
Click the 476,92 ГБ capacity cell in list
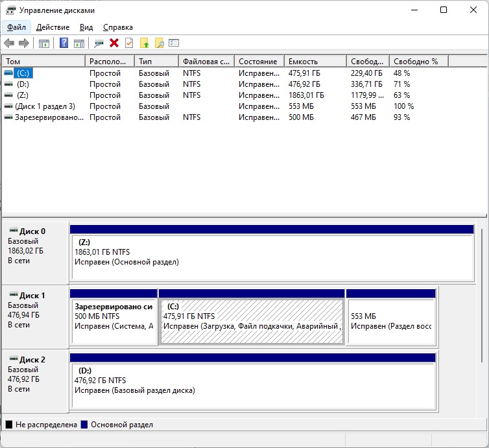304,84
